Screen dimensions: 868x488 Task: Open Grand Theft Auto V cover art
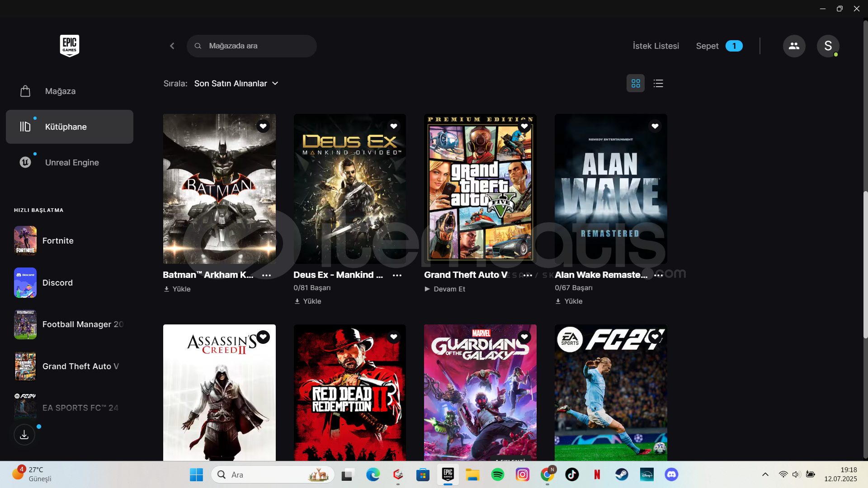pos(480,189)
